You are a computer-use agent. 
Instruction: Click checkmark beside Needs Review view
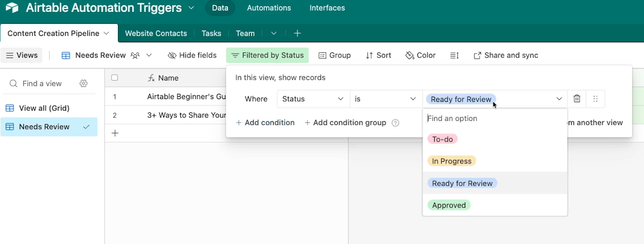(x=86, y=127)
